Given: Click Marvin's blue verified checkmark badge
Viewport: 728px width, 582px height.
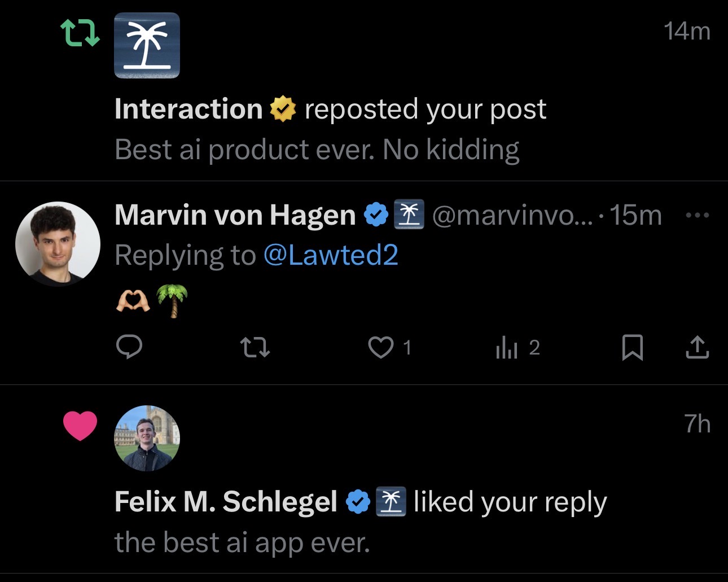Looking at the screenshot, I should (376, 215).
